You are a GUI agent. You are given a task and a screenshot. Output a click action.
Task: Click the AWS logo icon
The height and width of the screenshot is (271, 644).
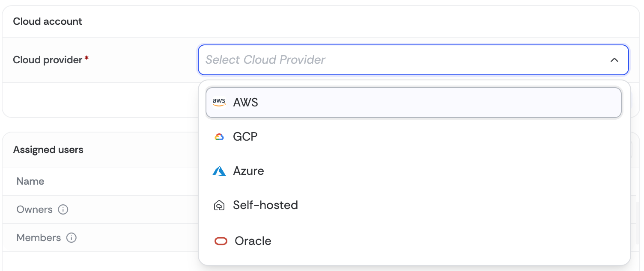(219, 103)
